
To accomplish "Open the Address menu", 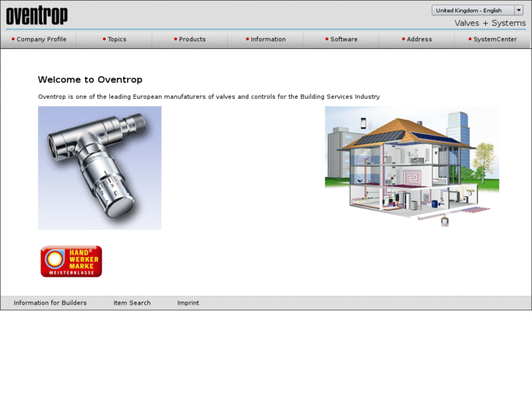I will [416, 40].
